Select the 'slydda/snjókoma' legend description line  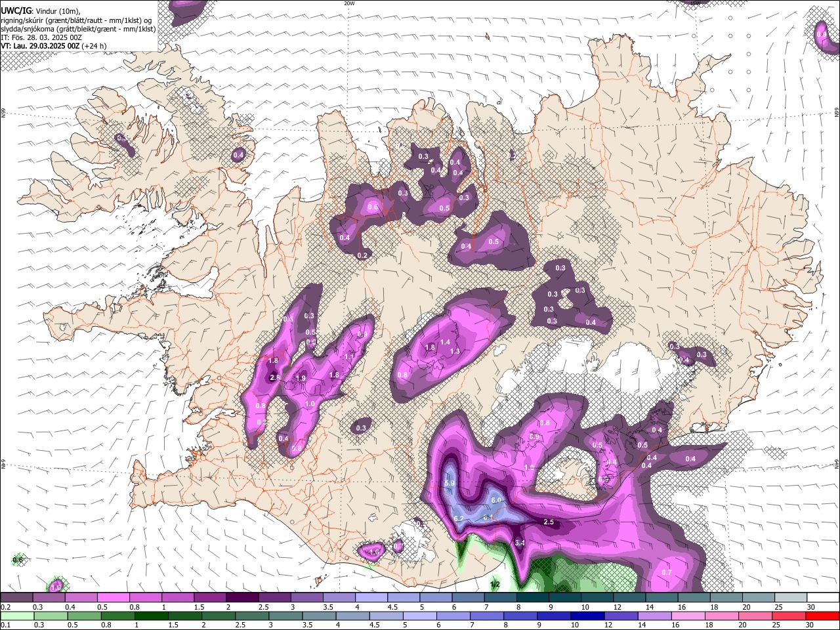[78, 29]
